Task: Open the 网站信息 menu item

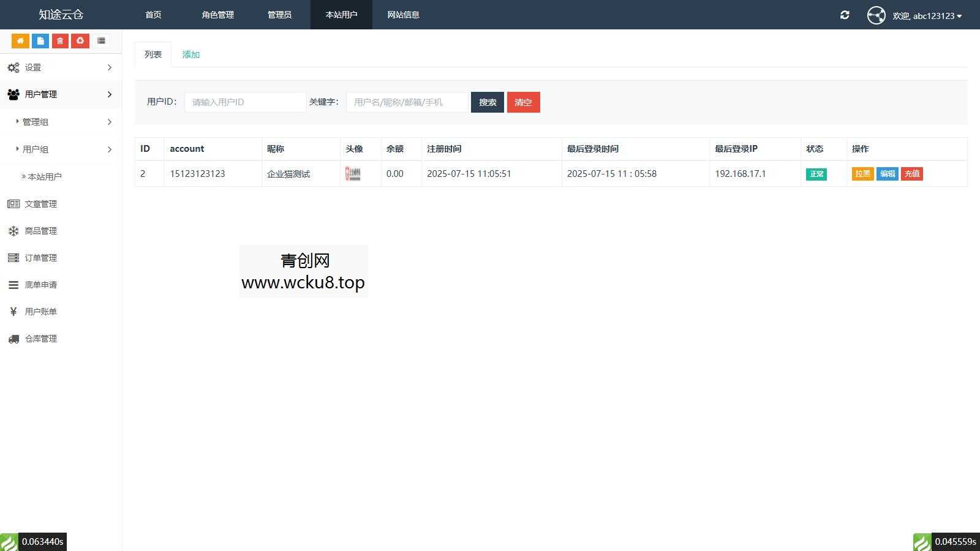Action: pyautogui.click(x=402, y=15)
